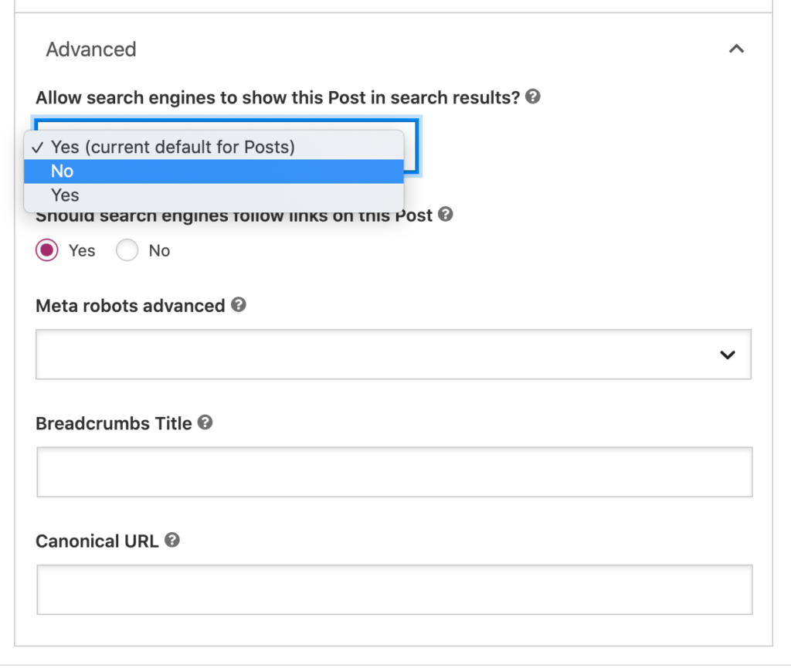This screenshot has width=791, height=672.
Task: View help for the Canonical URL field
Action: pyautogui.click(x=171, y=540)
